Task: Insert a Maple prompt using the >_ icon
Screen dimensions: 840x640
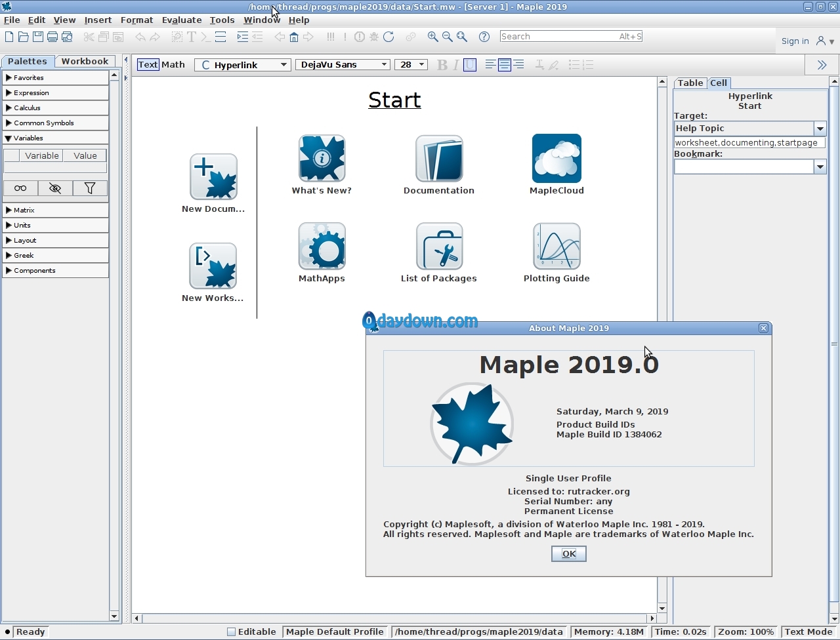Action: click(205, 37)
